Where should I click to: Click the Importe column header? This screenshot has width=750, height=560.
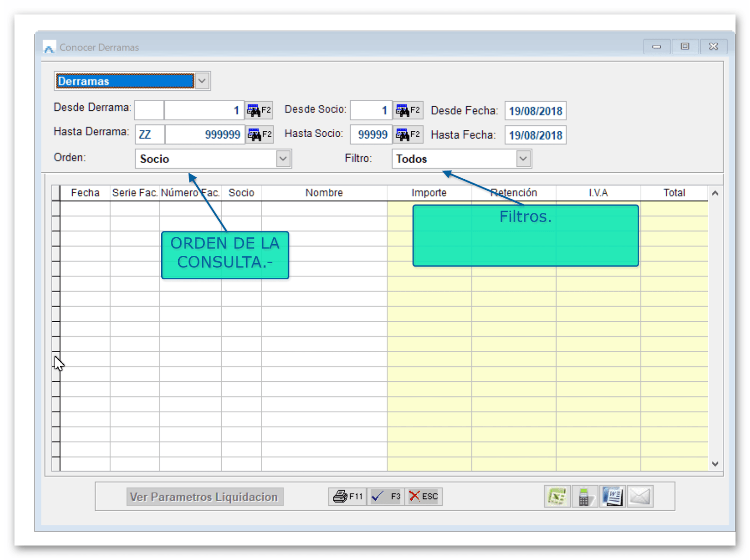(x=429, y=193)
